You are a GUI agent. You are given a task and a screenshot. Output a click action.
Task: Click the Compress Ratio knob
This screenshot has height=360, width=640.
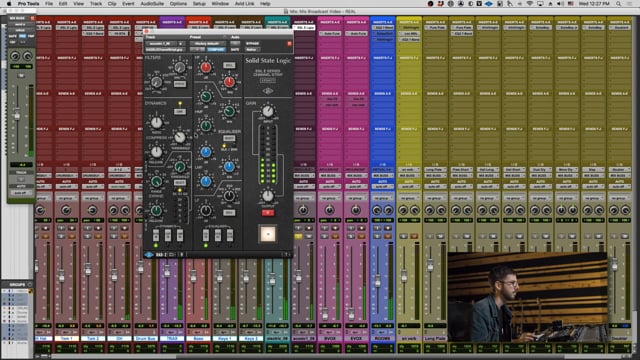pos(156,122)
